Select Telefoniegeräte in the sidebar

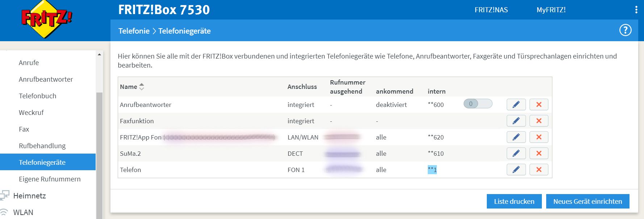48,162
